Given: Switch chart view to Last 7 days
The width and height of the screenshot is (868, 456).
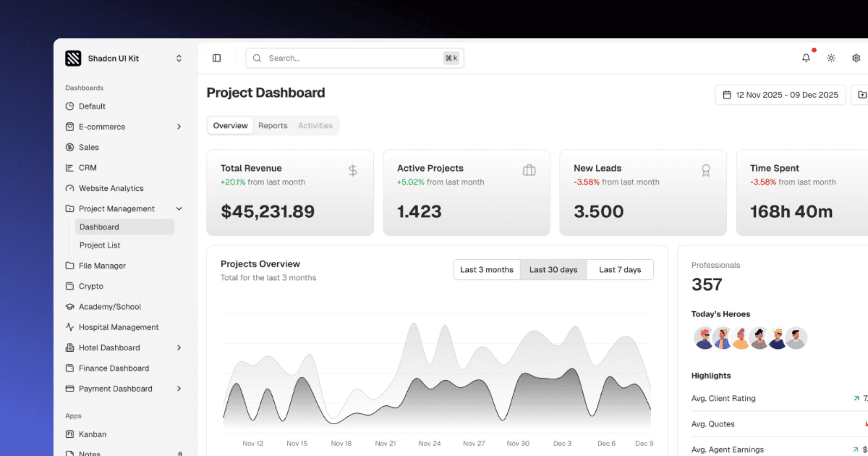Looking at the screenshot, I should click(x=620, y=269).
